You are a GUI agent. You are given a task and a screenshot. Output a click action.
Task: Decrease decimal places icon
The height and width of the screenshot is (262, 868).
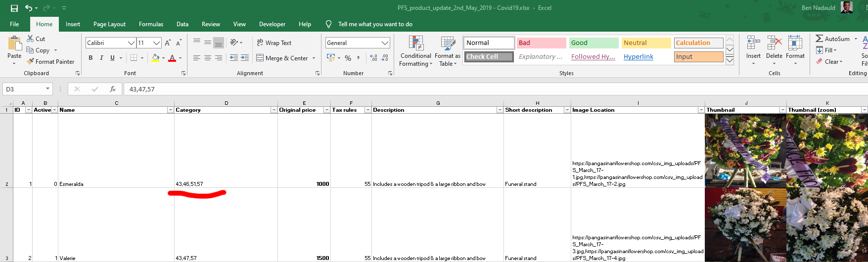(x=385, y=58)
